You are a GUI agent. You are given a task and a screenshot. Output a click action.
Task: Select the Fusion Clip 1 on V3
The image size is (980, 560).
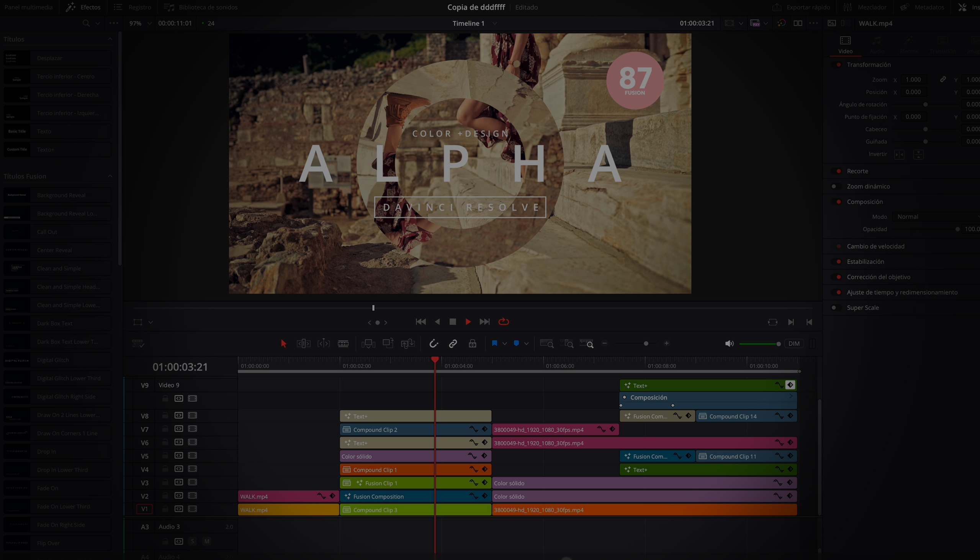pyautogui.click(x=416, y=483)
